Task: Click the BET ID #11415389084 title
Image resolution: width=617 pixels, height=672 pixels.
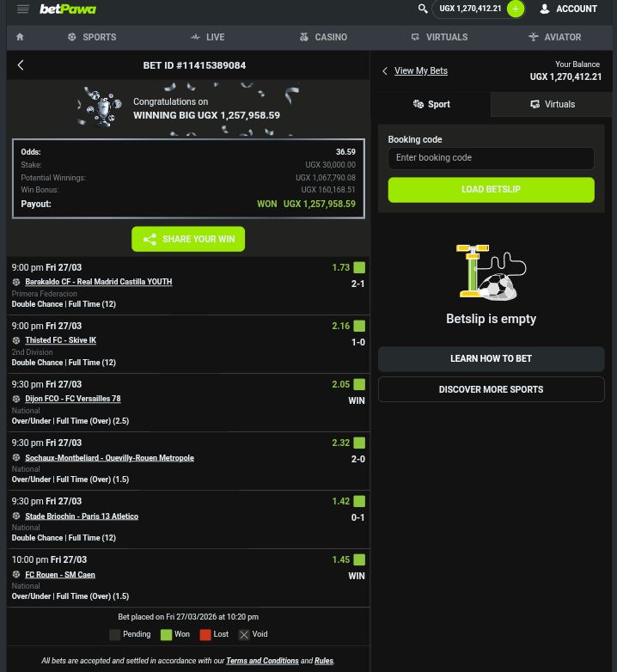Action: [194, 65]
